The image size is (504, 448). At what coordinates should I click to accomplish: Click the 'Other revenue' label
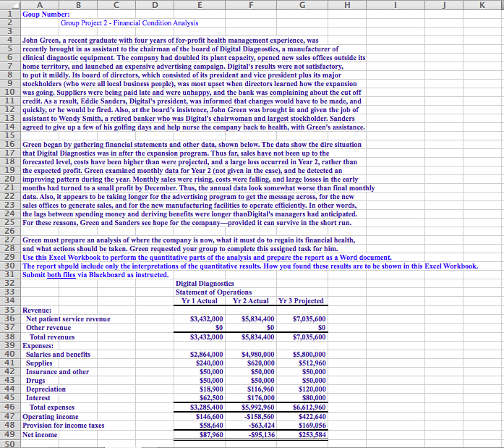point(48,328)
